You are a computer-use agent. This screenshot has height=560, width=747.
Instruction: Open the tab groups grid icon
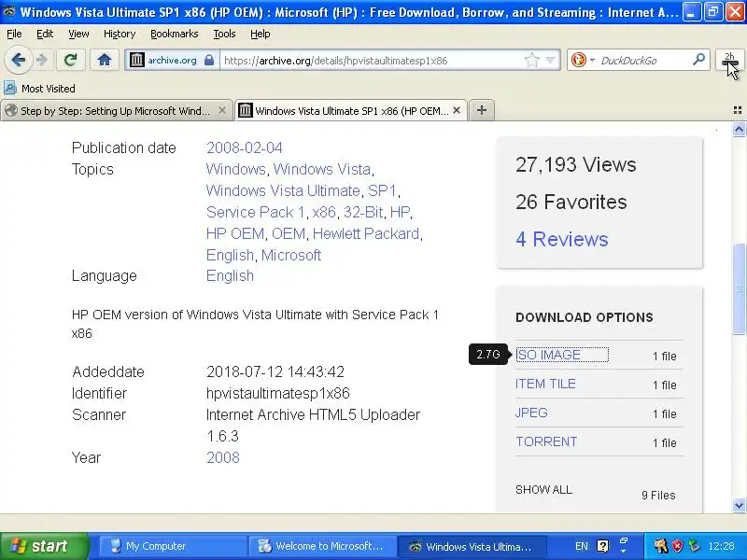(x=738, y=110)
